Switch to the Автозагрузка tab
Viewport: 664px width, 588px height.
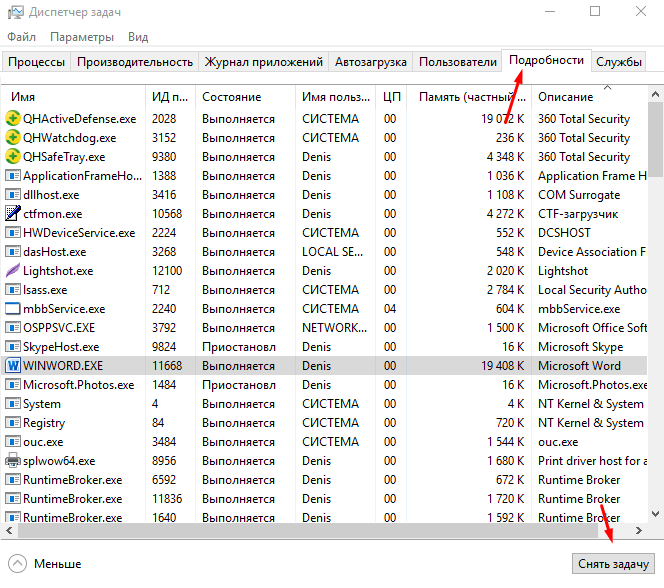[371, 62]
